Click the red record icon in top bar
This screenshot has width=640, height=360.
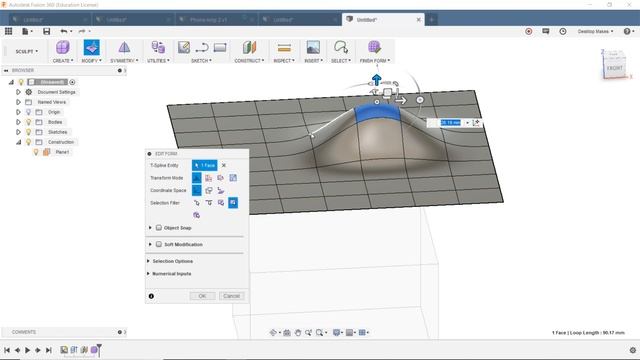[x=529, y=31]
